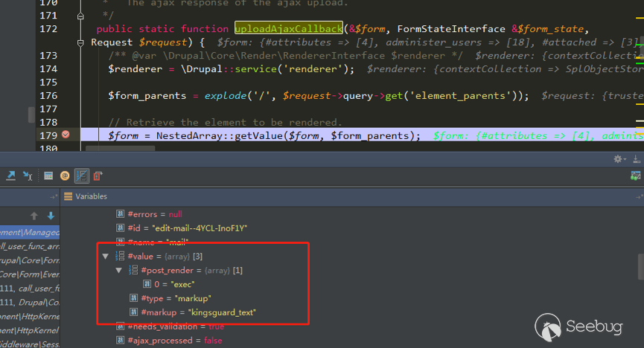Click the breakpoint marker on line 179
This screenshot has height=348, width=644.
(x=66, y=134)
